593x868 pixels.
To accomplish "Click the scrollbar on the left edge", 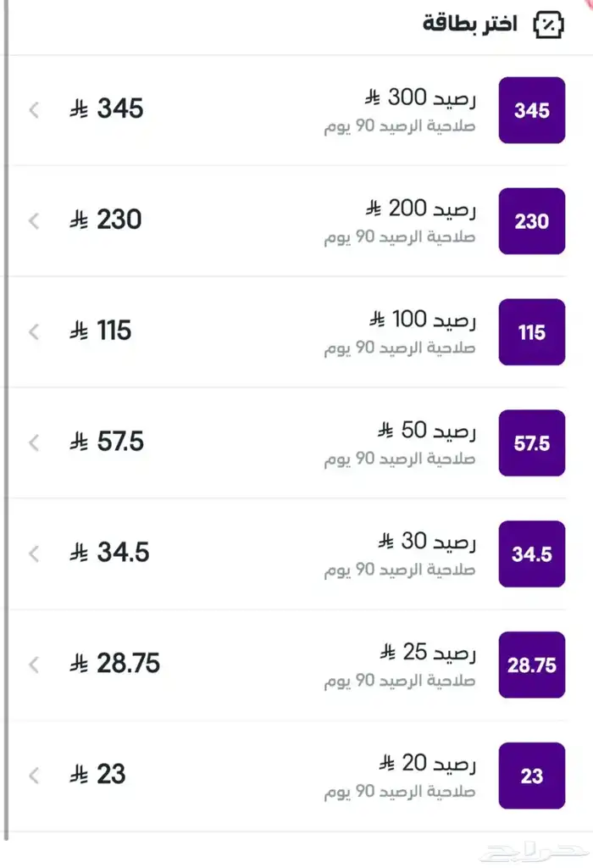I will click(x=6, y=424).
